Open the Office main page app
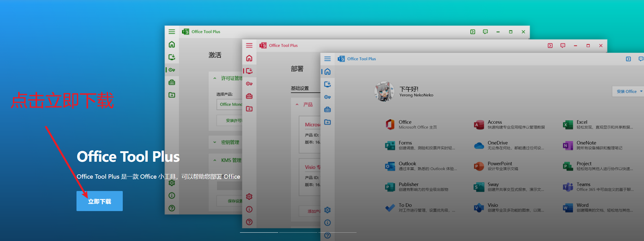 (411, 124)
